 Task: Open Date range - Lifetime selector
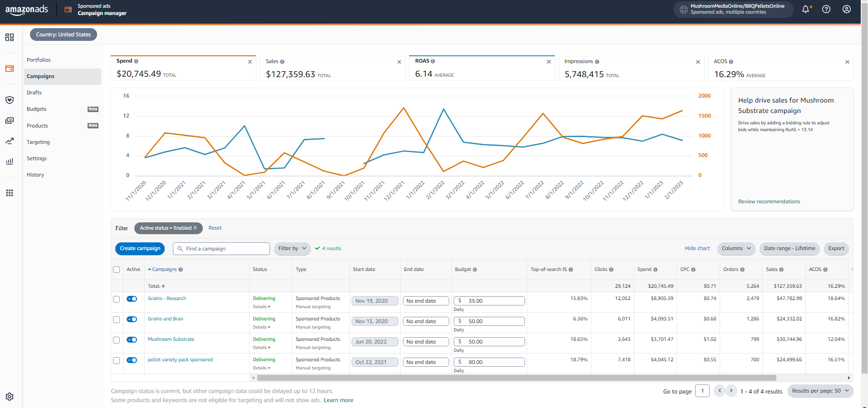tap(790, 249)
